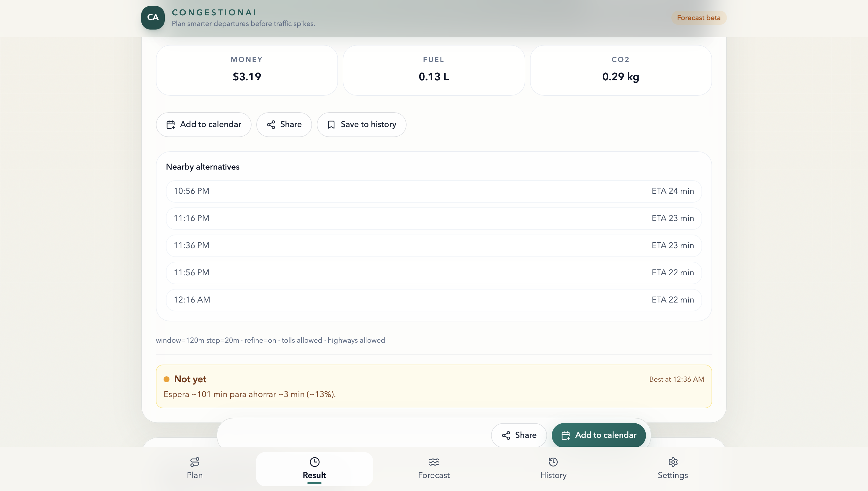
Task: Click the orange Not yet status dot
Action: [x=166, y=379]
